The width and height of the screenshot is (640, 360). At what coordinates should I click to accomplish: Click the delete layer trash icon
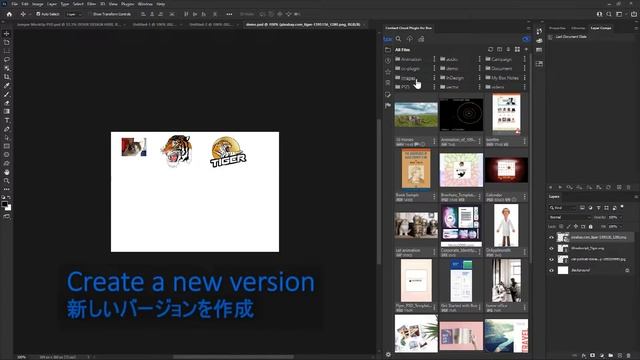click(629, 356)
